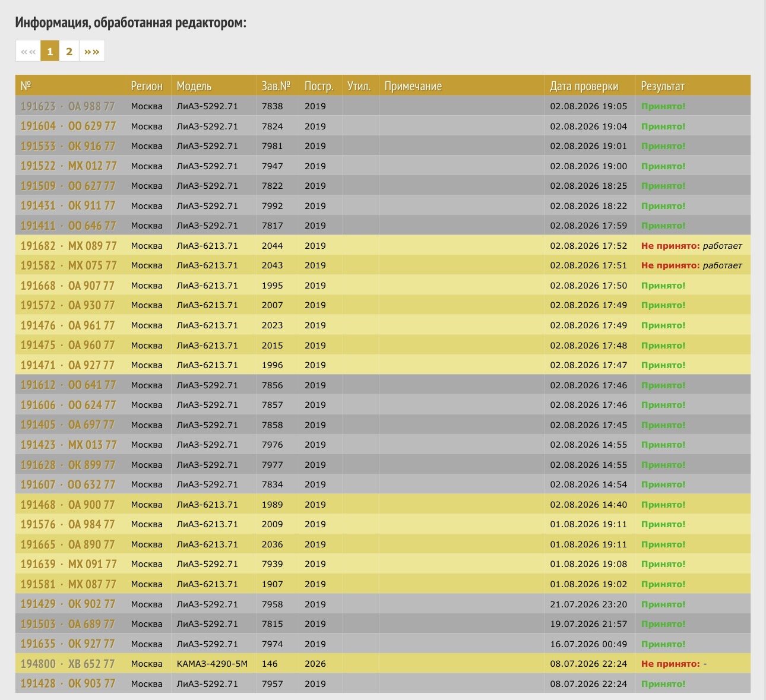Click the Дата проверки column header
The image size is (766, 700).
pos(584,86)
